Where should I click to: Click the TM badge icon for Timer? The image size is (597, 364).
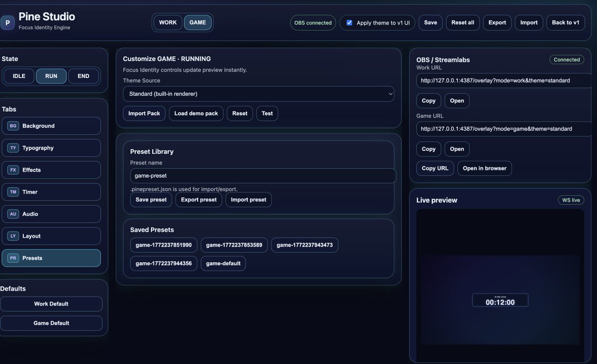tap(13, 192)
